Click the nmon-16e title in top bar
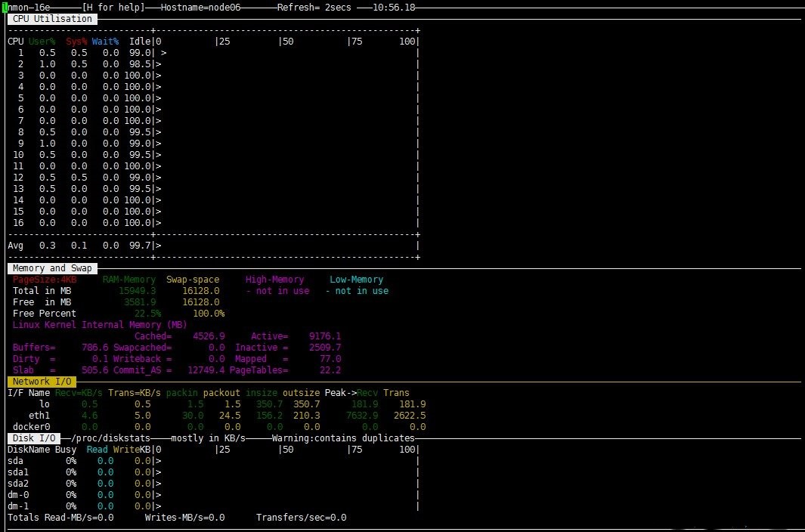 26,8
